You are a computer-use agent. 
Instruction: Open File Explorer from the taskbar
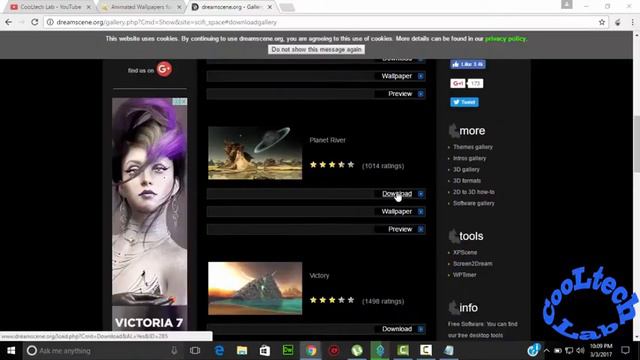point(242,351)
